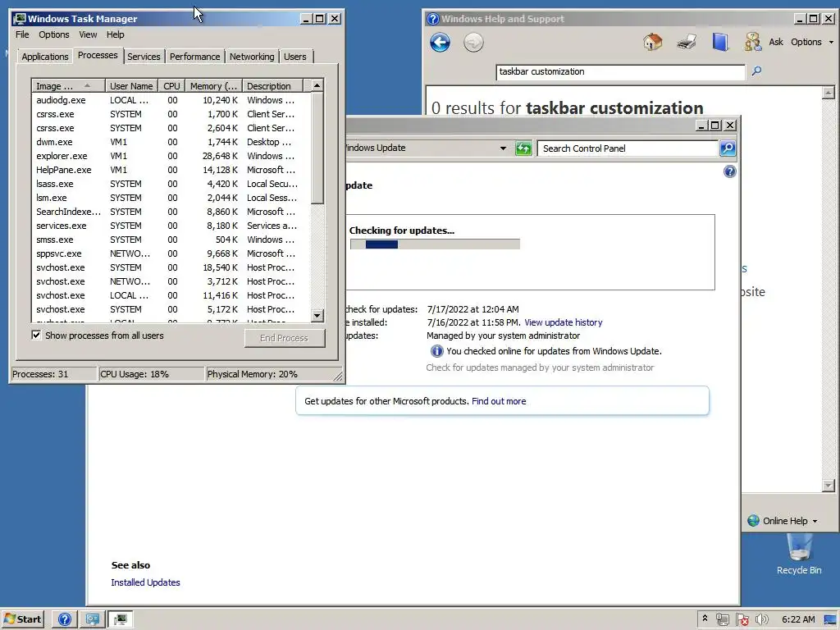Switch to Performance tab
The height and width of the screenshot is (630, 840).
click(x=194, y=57)
